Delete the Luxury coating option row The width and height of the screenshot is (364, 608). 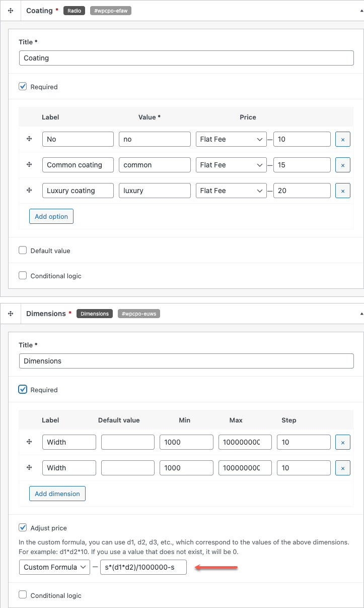coord(343,191)
